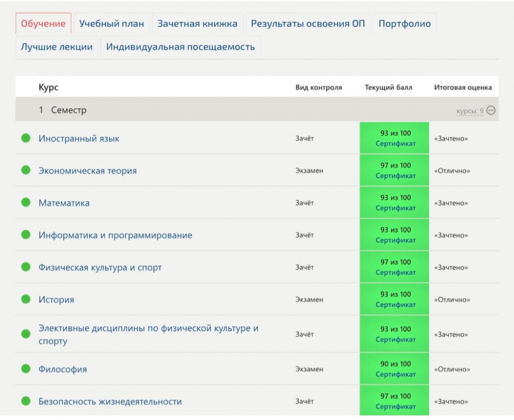Open the Информатика и программирование course

click(115, 235)
